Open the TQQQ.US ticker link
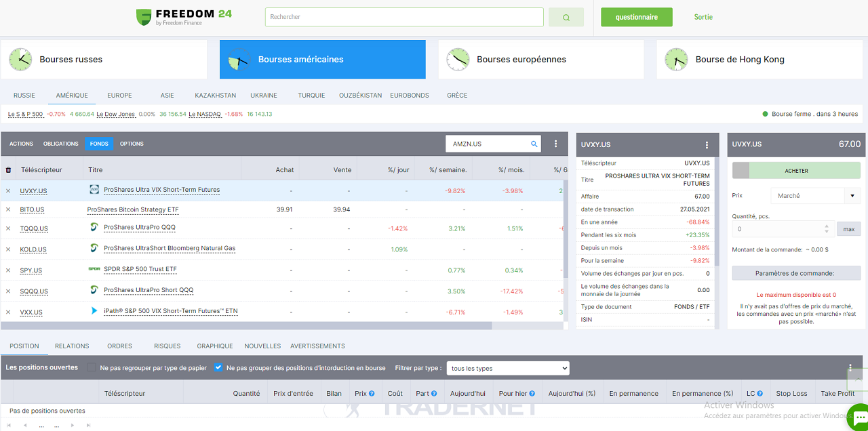This screenshot has height=431, width=868. tap(34, 229)
